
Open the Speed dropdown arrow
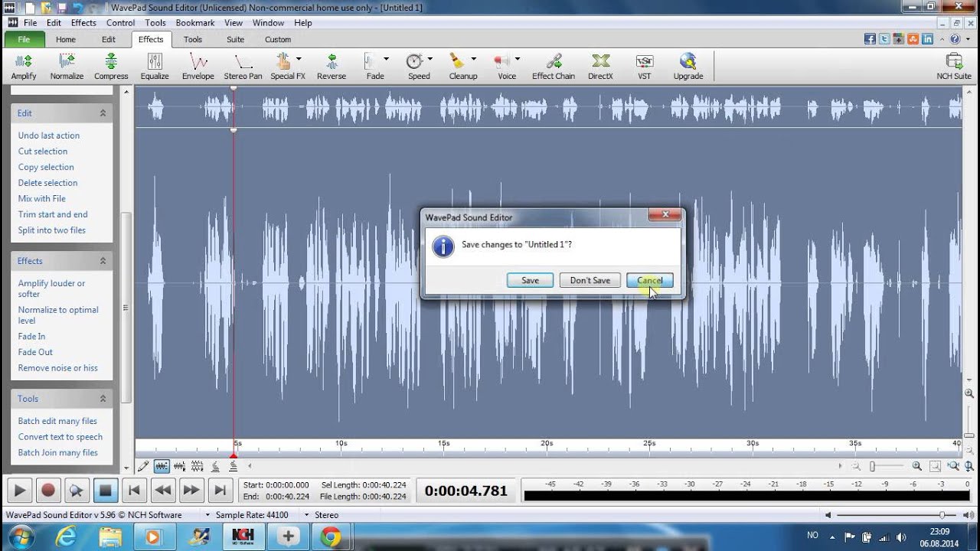tap(430, 59)
